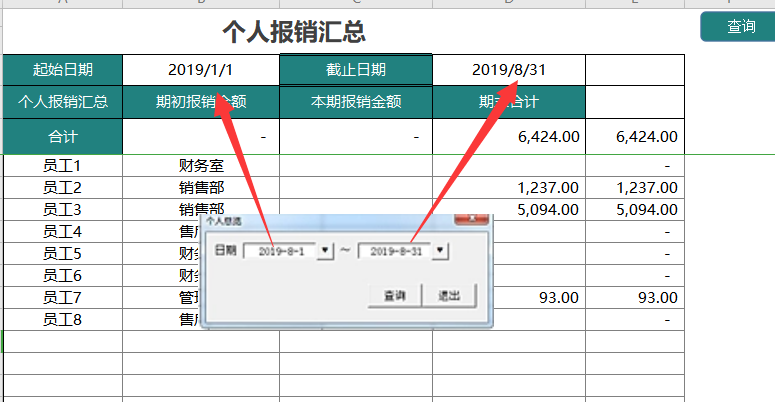Select the 合计 row label cell
775x402 pixels.
tap(63, 136)
